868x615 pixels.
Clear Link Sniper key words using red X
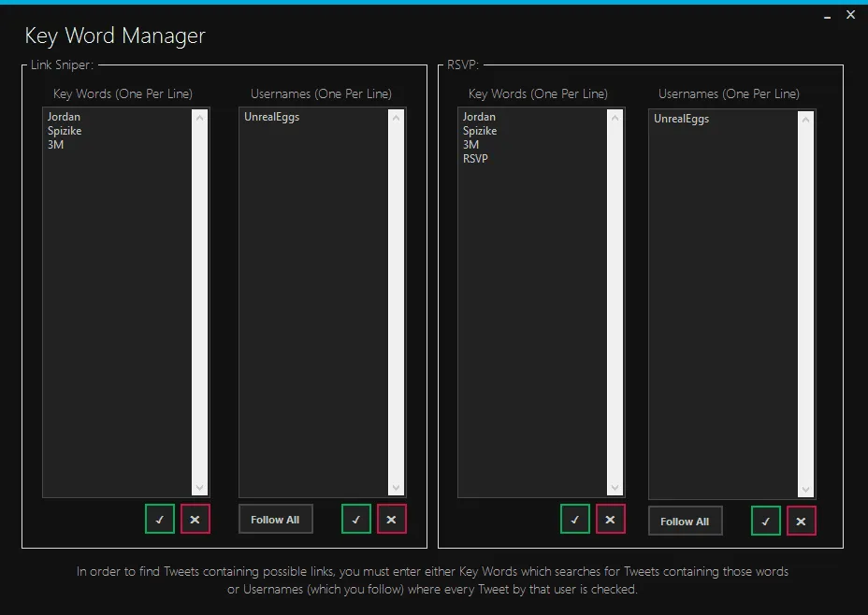(x=195, y=519)
